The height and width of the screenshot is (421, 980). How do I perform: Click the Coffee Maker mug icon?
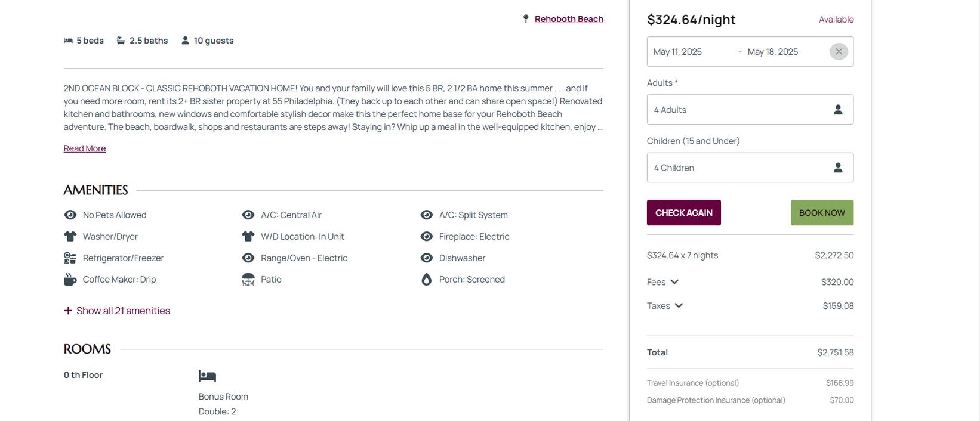[x=70, y=279]
